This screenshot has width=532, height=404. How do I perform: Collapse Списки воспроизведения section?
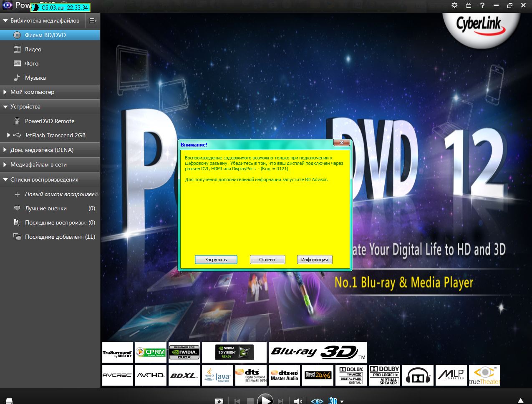(x=5, y=179)
